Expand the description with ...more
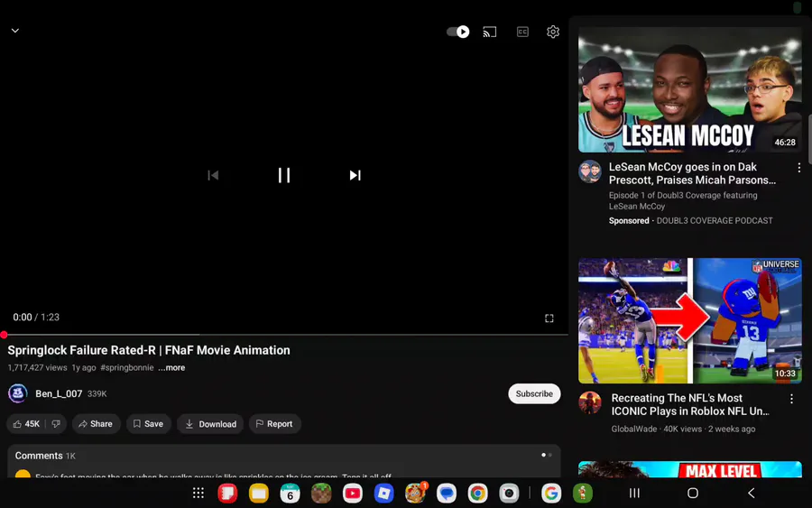Viewport: 812px width, 508px height. point(171,367)
